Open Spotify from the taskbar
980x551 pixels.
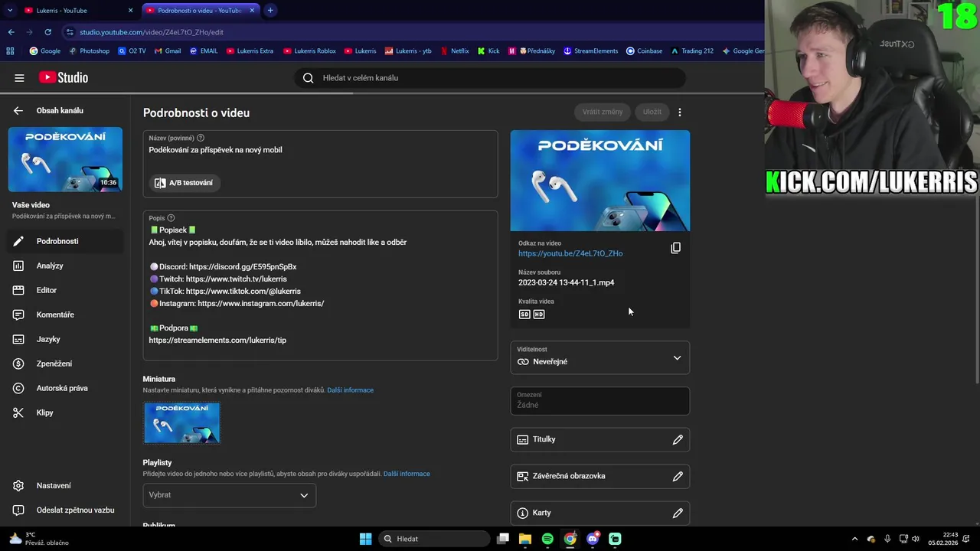click(547, 539)
